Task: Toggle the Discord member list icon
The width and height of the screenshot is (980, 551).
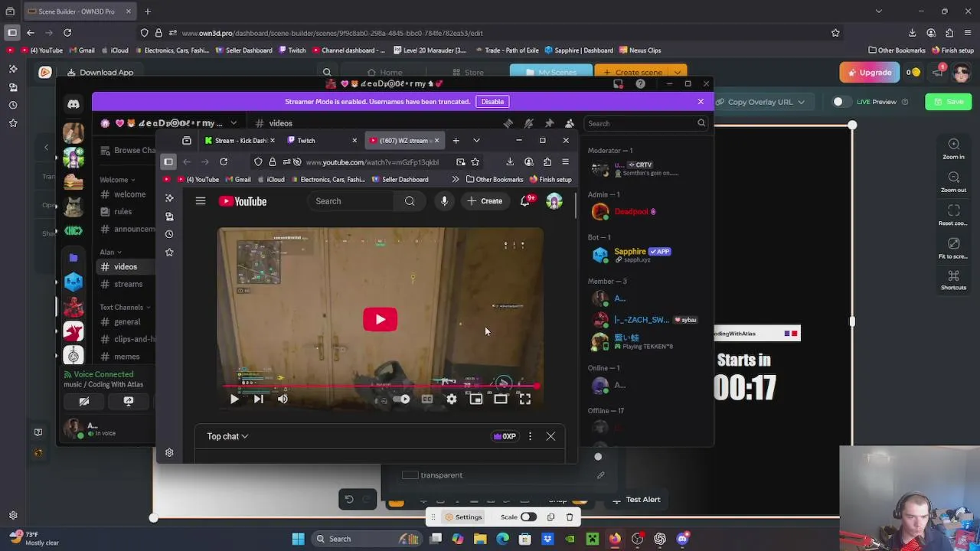Action: click(569, 123)
